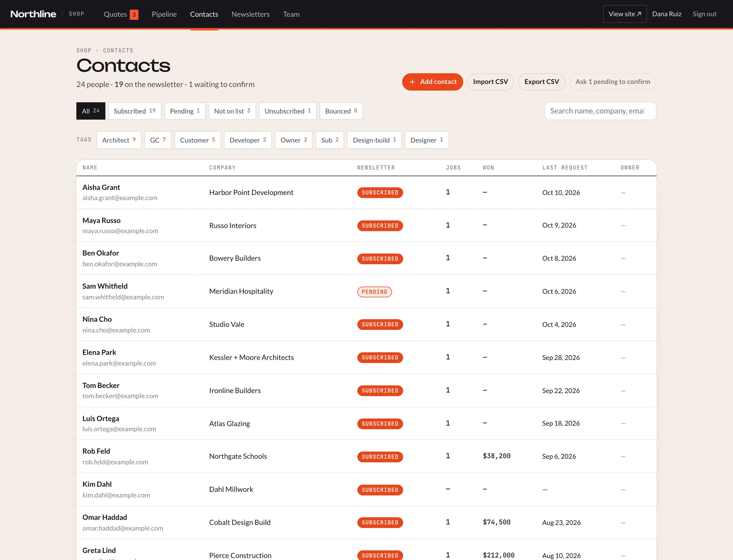Show Bounced contacts
This screenshot has height=560, width=733.
pos(341,111)
